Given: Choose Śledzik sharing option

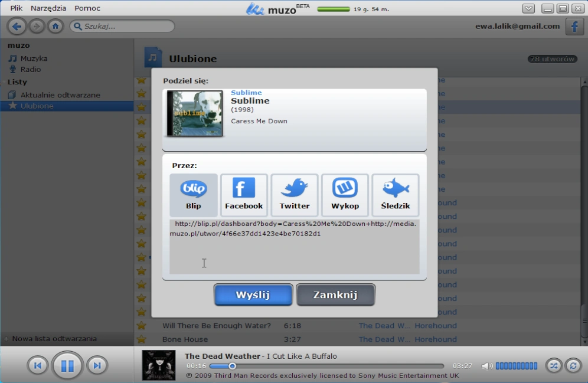Looking at the screenshot, I should click(x=396, y=195).
